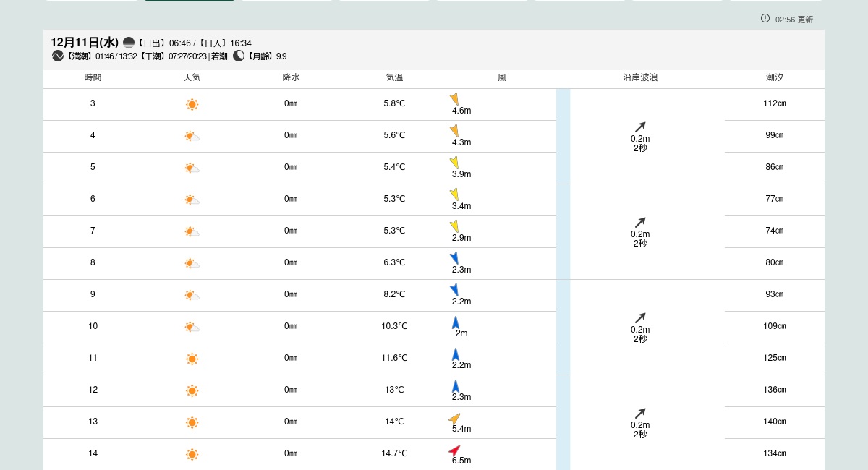Click the sunrise icon beside the date

pyautogui.click(x=129, y=43)
